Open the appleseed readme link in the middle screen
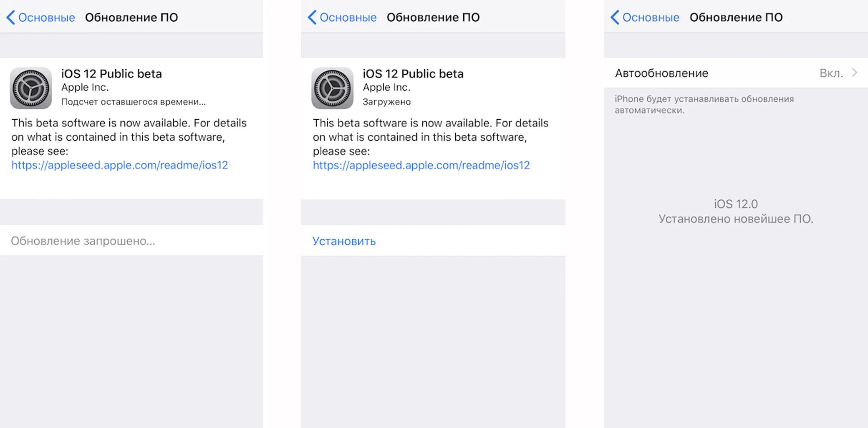Screen dimensions: 868x428 421,165
